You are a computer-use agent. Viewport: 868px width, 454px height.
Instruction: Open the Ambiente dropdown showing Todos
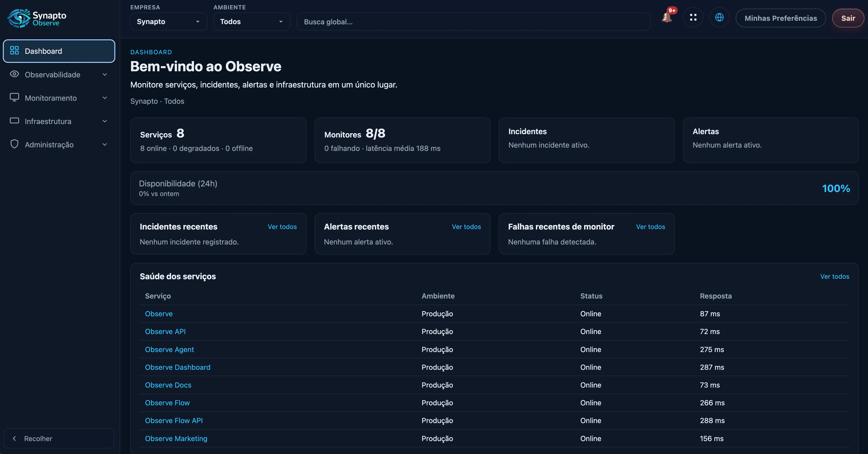tap(252, 22)
